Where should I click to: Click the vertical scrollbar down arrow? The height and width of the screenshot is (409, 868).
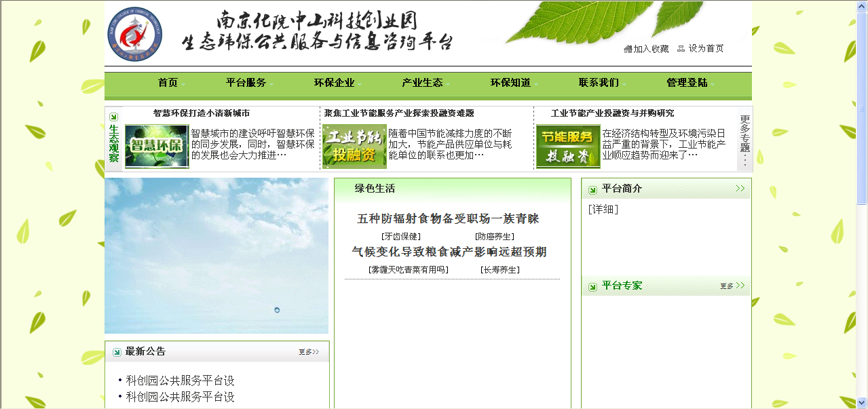pyautogui.click(x=862, y=402)
